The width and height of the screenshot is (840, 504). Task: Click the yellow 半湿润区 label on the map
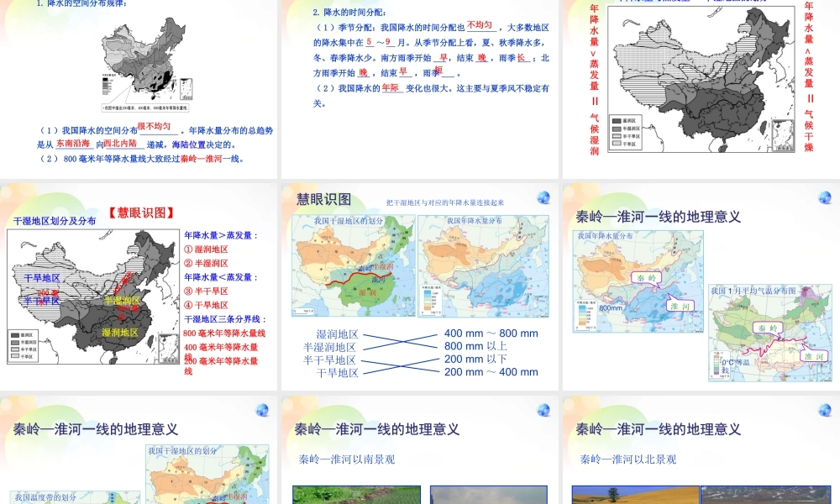(x=122, y=301)
